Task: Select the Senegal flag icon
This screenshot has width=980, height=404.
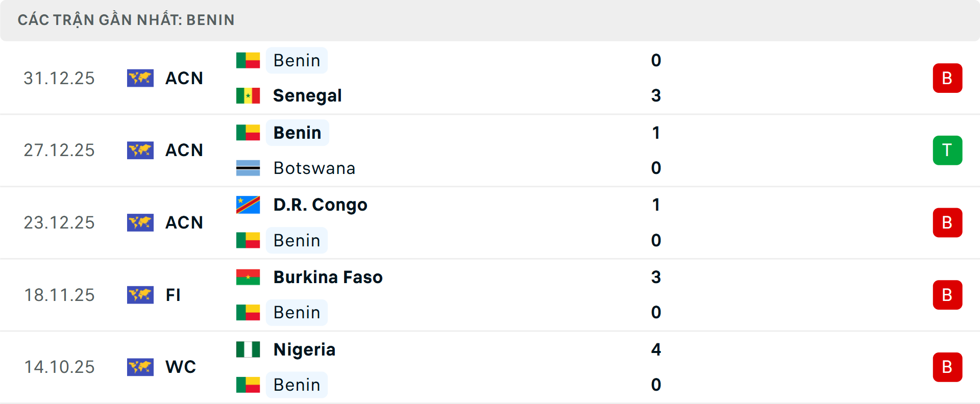Action: [248, 95]
